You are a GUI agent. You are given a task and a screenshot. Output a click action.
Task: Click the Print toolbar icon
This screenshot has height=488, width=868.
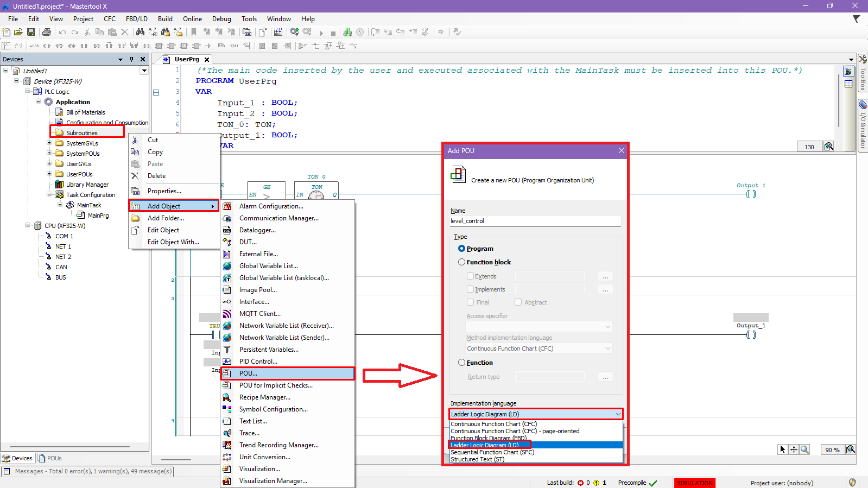(47, 33)
